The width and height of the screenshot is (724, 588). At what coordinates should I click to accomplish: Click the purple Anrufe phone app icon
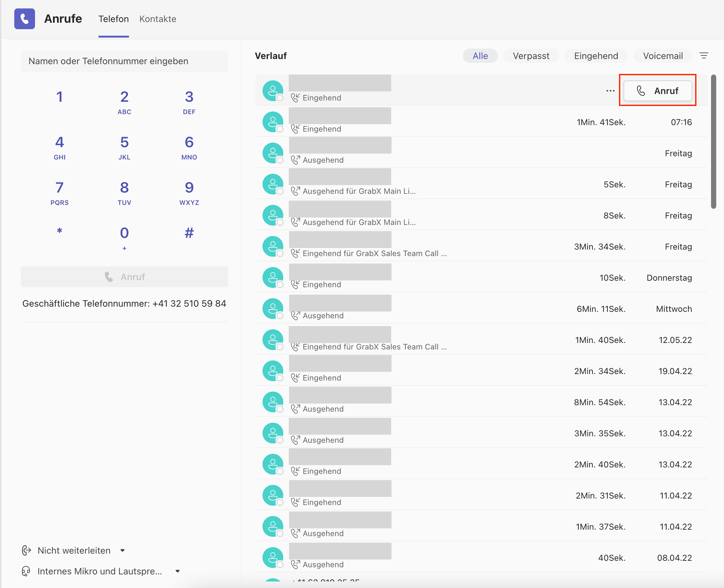[x=24, y=18]
